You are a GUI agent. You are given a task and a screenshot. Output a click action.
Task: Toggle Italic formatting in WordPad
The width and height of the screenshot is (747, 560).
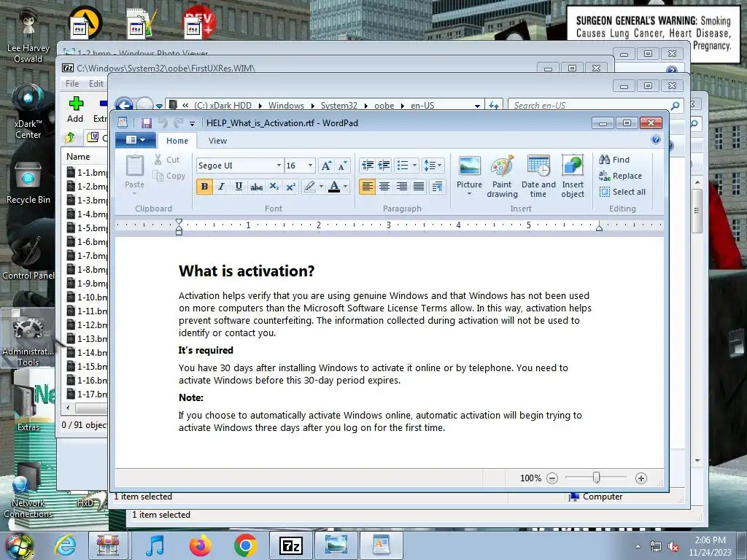[222, 187]
